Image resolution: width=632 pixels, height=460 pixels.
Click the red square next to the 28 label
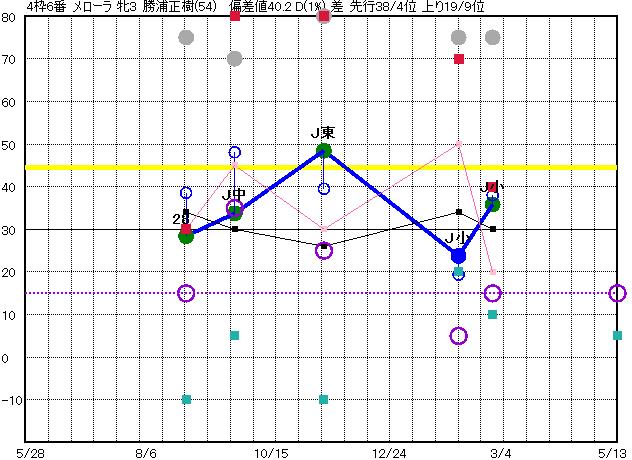tap(186, 229)
